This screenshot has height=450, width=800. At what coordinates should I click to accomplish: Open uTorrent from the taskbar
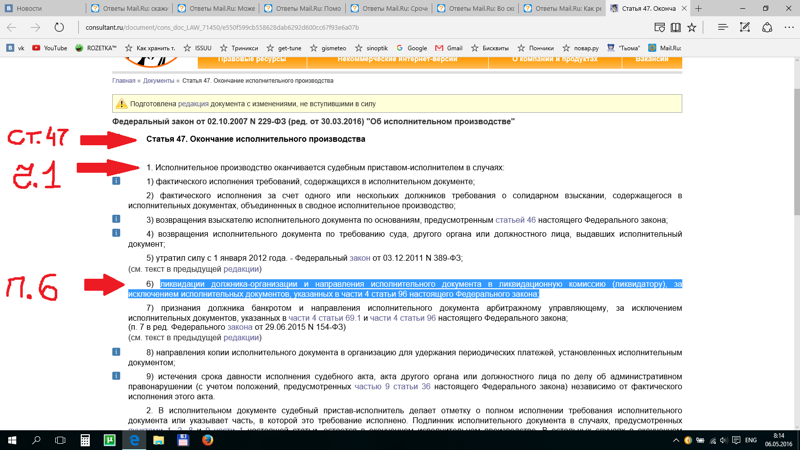(x=109, y=440)
